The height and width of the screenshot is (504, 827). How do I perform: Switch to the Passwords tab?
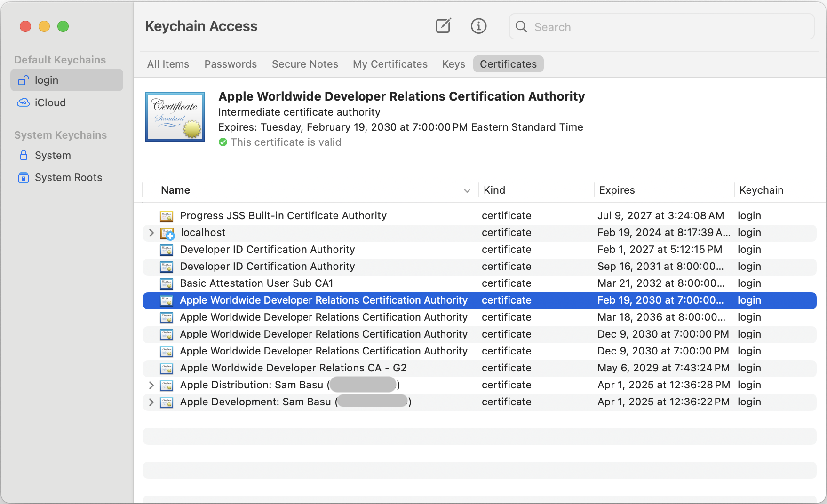point(231,64)
